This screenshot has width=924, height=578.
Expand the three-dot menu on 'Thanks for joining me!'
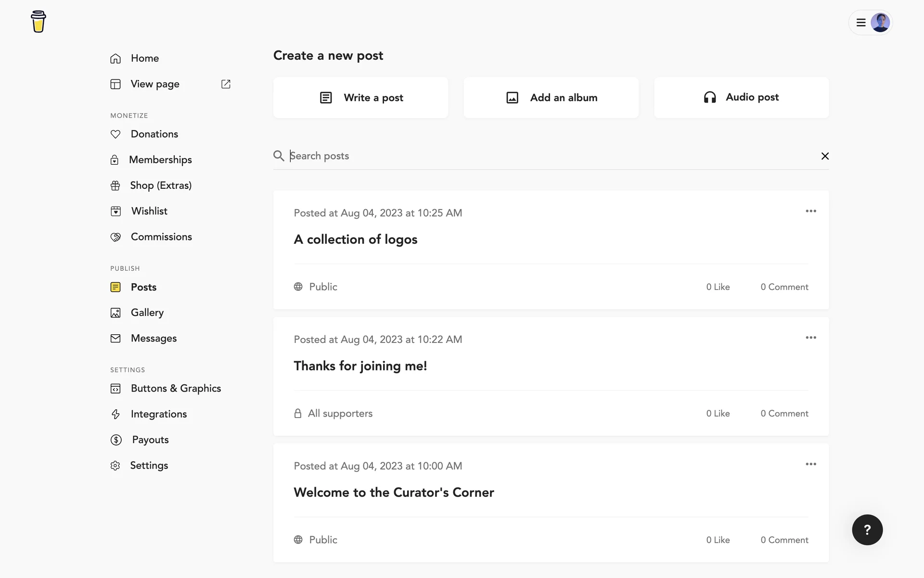pos(811,338)
